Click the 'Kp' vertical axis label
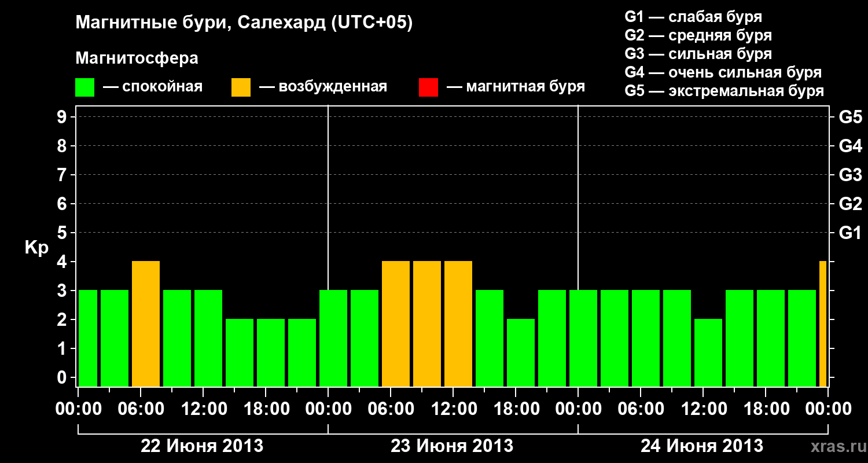The height and width of the screenshot is (463, 868). pos(36,247)
